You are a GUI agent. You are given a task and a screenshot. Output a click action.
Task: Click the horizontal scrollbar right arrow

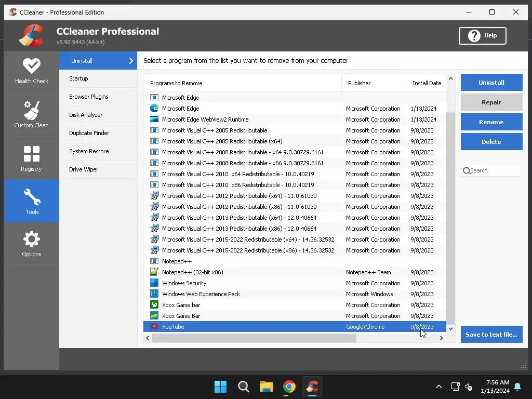point(442,338)
